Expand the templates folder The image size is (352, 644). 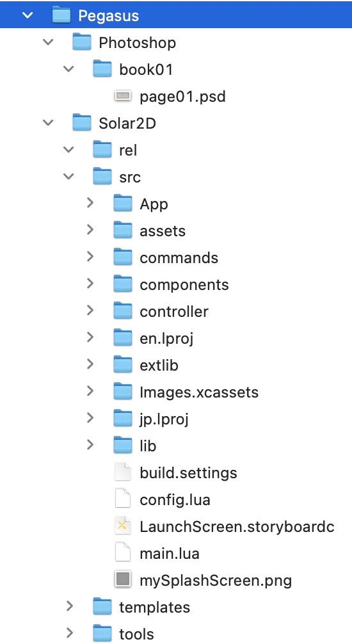pyautogui.click(x=69, y=607)
